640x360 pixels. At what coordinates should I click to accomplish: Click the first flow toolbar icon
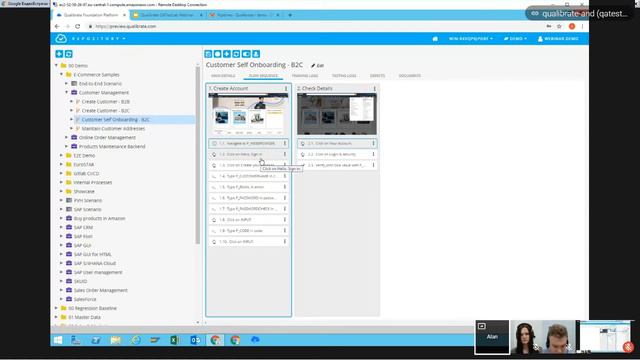[x=208, y=54]
